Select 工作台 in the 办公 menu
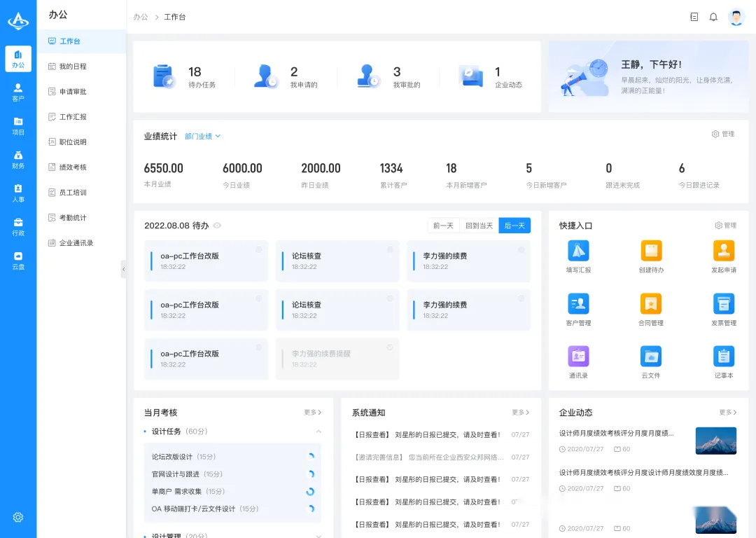The width and height of the screenshot is (756, 538). [81, 41]
